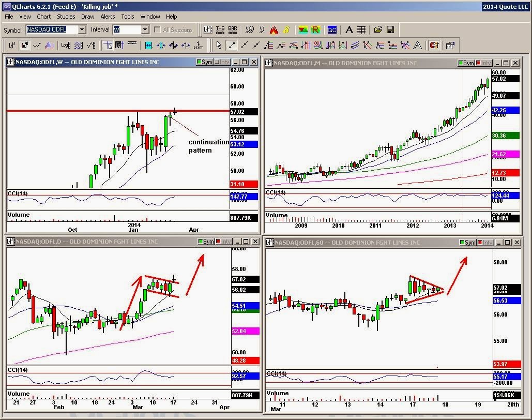Toggle the data window icon
Viewport: 532px width, 420px height.
tap(119, 45)
